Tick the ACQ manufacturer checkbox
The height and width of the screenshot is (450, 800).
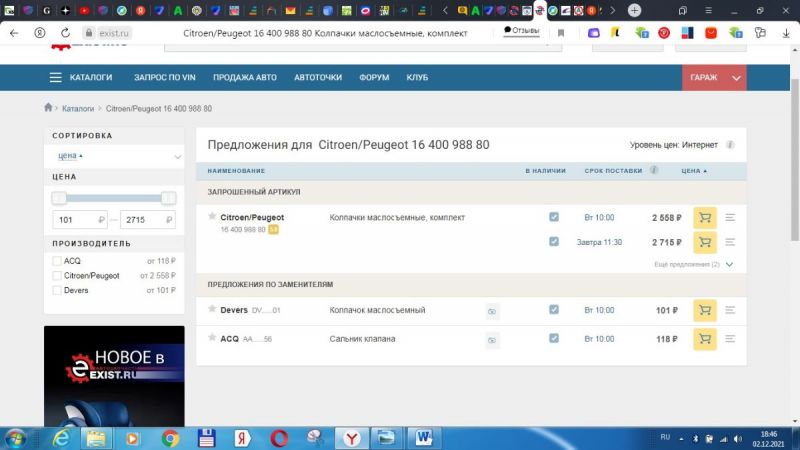point(57,261)
